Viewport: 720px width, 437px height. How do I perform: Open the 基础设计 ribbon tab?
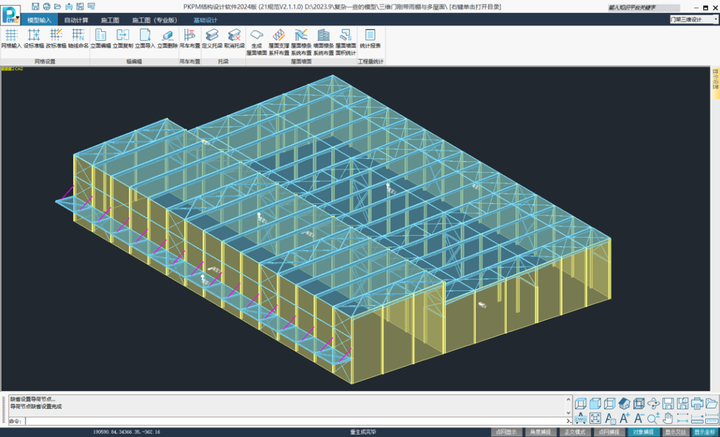(205, 19)
